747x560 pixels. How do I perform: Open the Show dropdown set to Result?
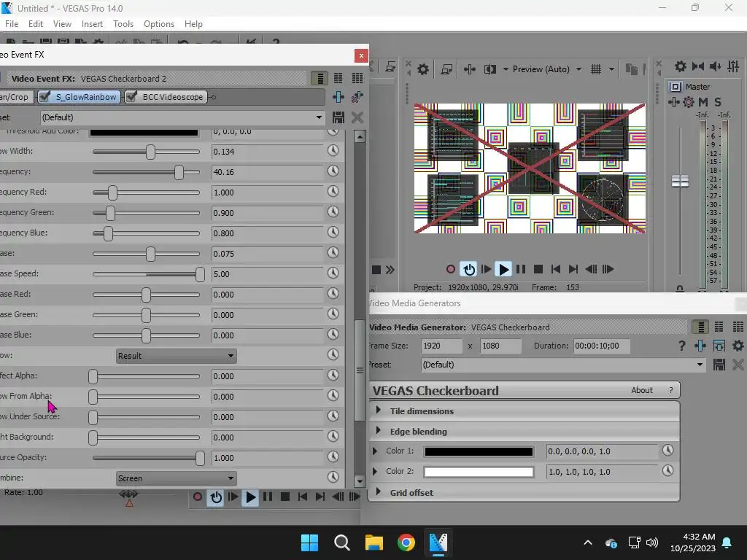pyautogui.click(x=177, y=356)
